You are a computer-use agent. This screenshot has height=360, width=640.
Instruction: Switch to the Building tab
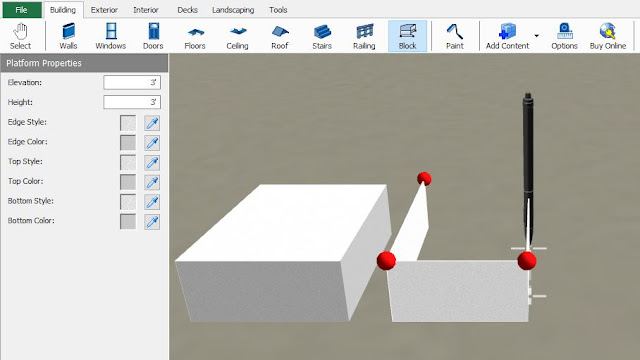(x=63, y=10)
